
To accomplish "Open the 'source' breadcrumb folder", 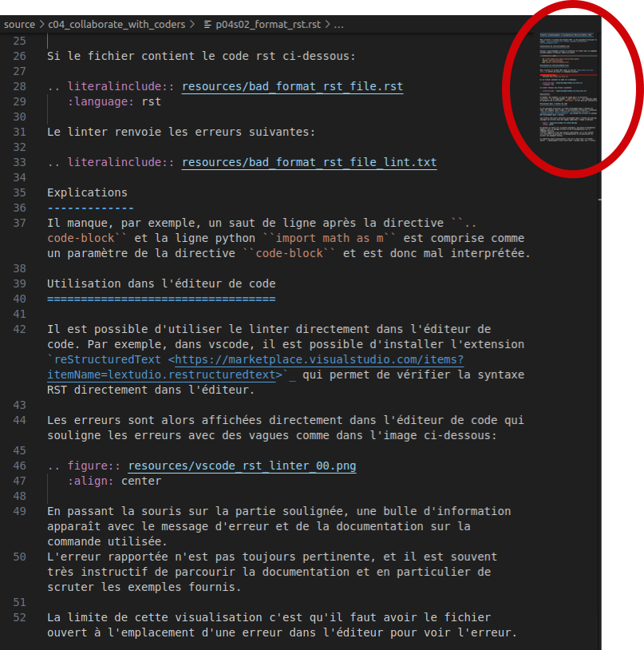I will pyautogui.click(x=19, y=24).
